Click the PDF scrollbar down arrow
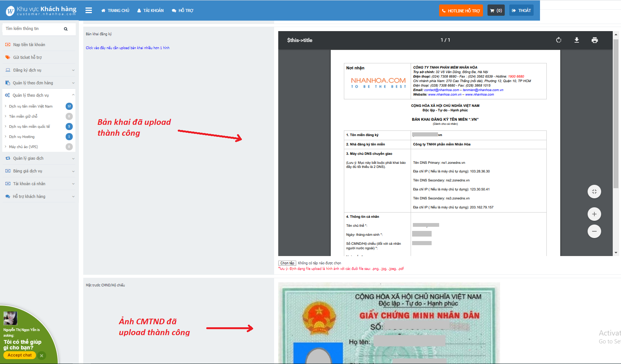621x364 pixels. click(x=616, y=253)
